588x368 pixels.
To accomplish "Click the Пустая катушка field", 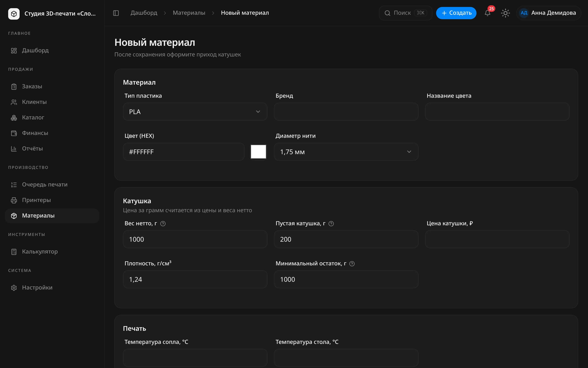I will coord(346,239).
